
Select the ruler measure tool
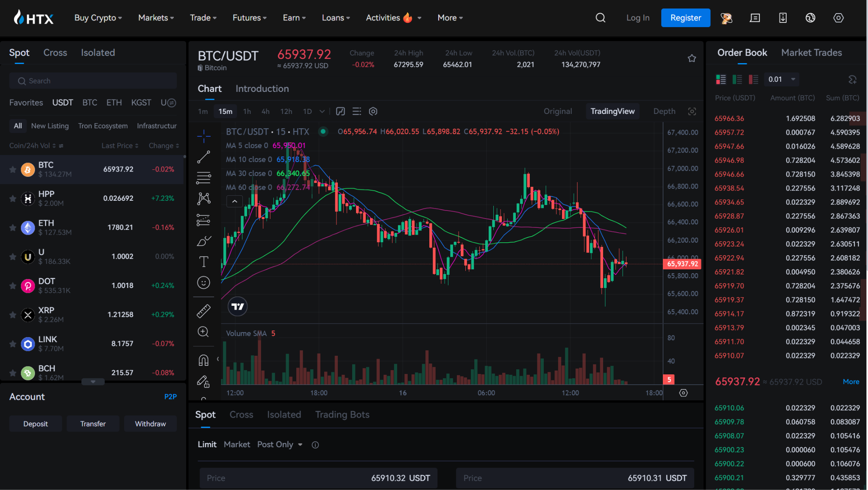(x=203, y=311)
